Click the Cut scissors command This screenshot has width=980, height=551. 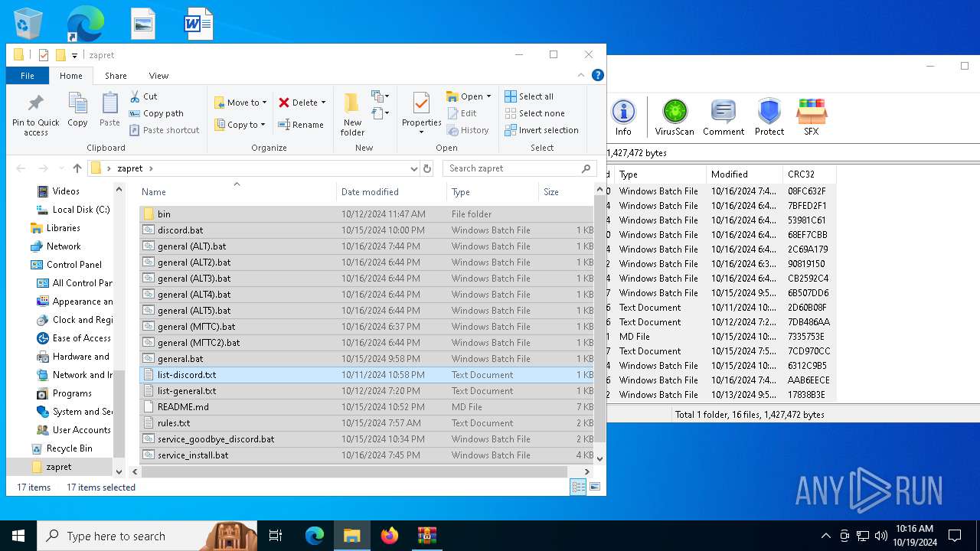pos(143,96)
